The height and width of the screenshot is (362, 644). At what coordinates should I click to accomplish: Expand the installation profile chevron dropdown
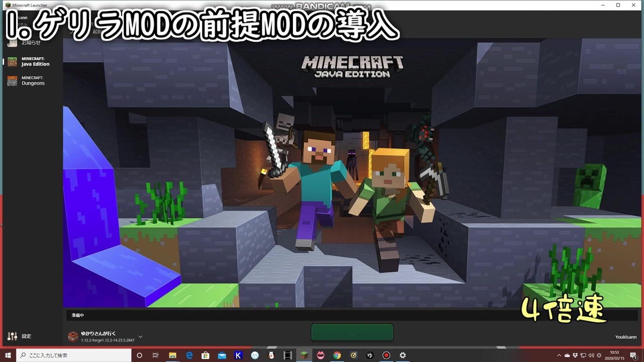(140, 336)
